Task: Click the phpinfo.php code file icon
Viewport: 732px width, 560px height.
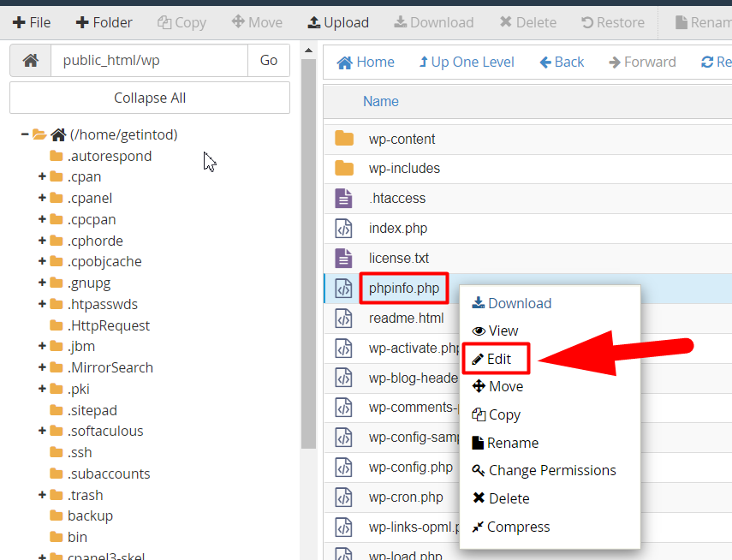Action: [343, 289]
